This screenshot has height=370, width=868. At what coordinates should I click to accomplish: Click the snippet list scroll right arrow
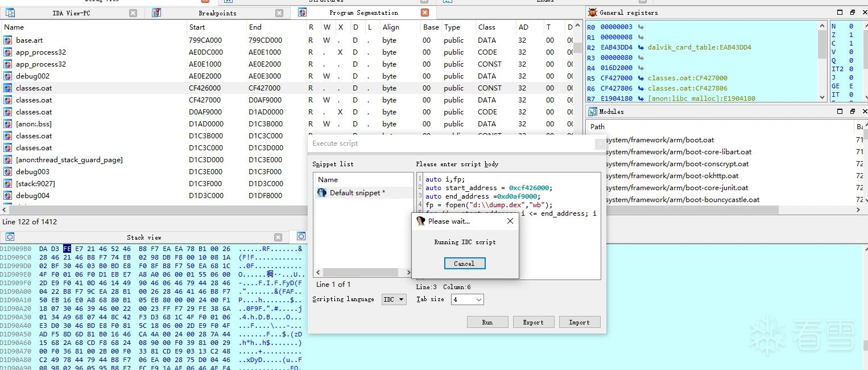coord(408,273)
